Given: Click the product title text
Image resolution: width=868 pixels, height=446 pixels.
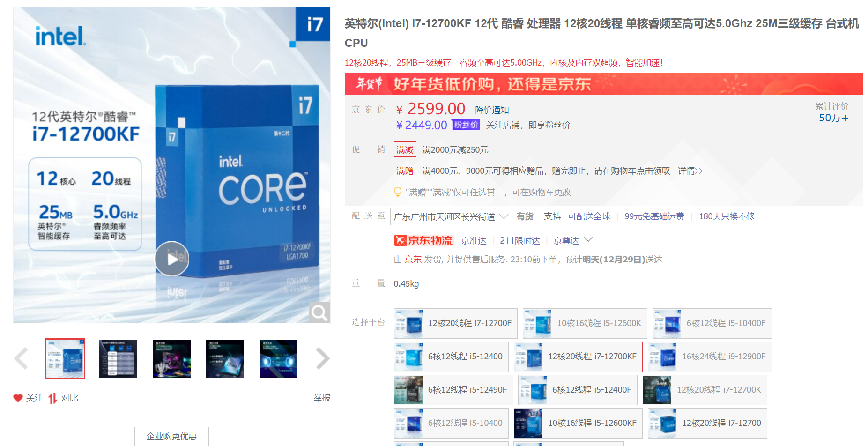Looking at the screenshot, I should pos(602,33).
